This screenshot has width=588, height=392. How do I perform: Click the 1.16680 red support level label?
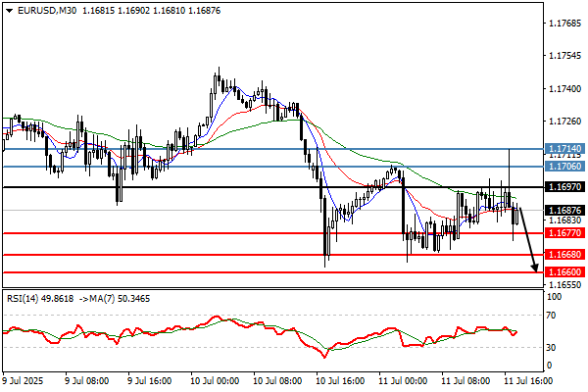[564, 255]
